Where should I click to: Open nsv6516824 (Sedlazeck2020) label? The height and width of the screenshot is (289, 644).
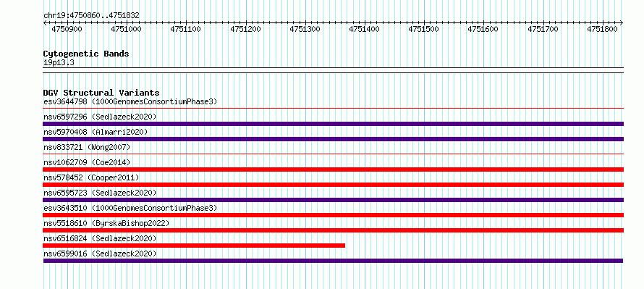(x=100, y=238)
